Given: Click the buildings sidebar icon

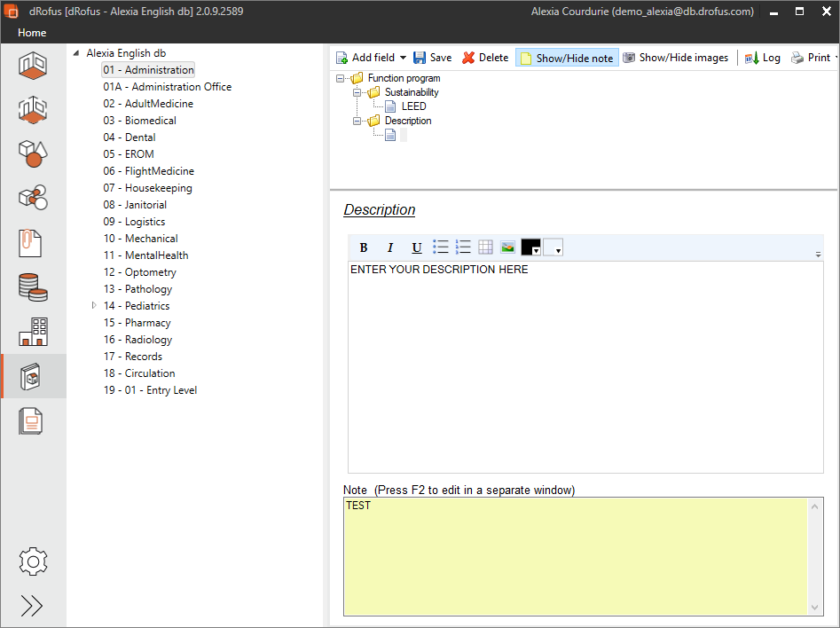Looking at the screenshot, I should click(x=33, y=332).
